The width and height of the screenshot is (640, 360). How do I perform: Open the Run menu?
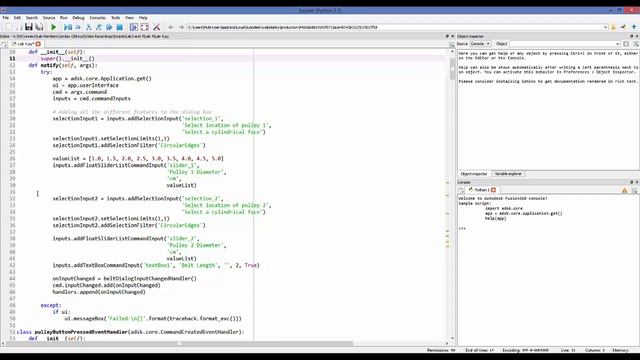pos(64,18)
